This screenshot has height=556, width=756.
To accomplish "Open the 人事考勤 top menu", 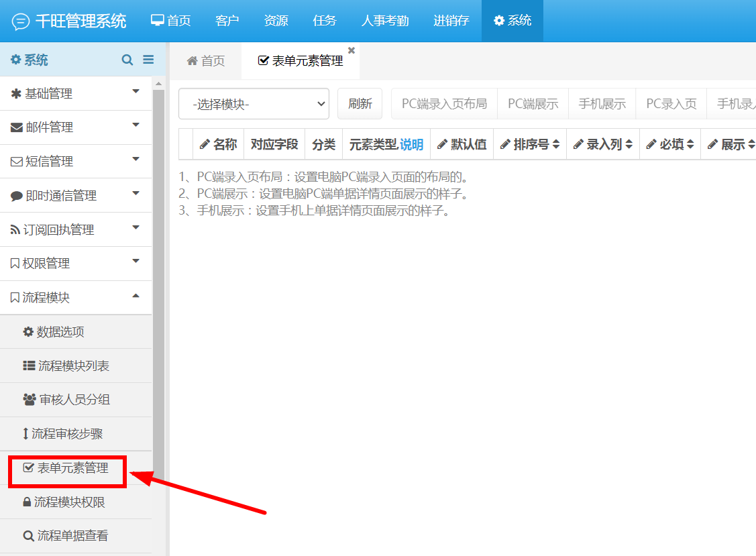I will pyautogui.click(x=385, y=21).
